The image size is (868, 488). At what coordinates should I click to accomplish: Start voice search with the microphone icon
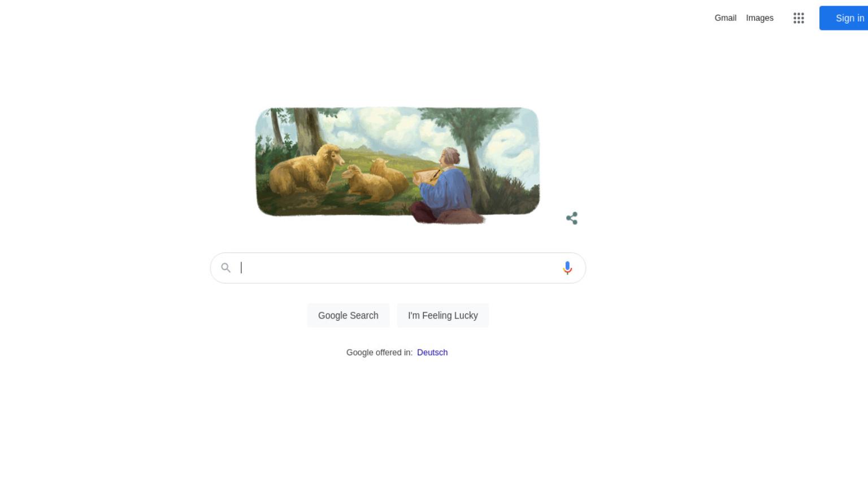tap(567, 268)
